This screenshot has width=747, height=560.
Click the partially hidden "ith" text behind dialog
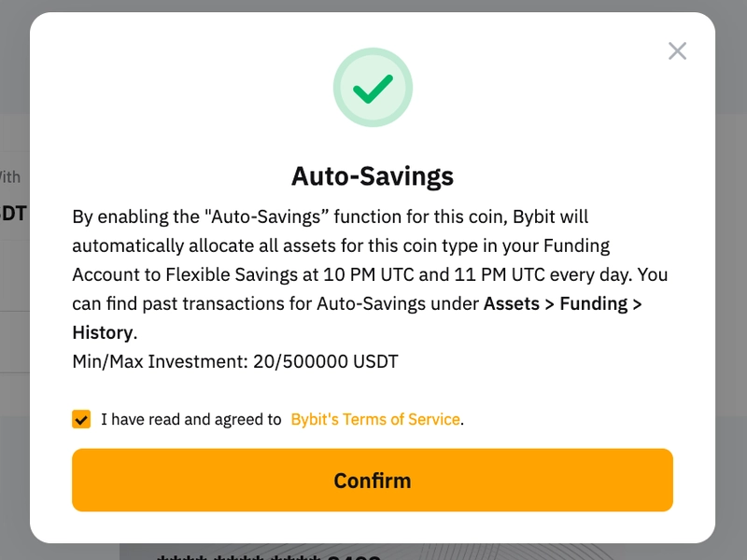(x=10, y=177)
